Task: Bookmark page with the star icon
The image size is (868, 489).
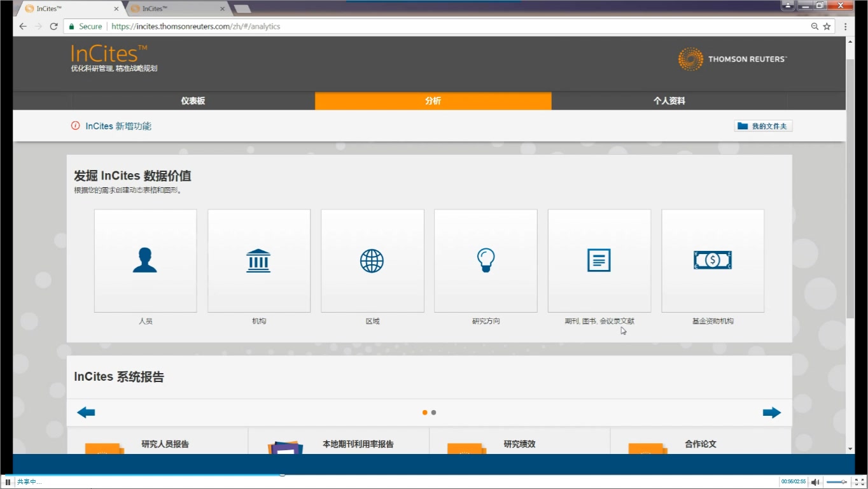Action: click(x=827, y=27)
